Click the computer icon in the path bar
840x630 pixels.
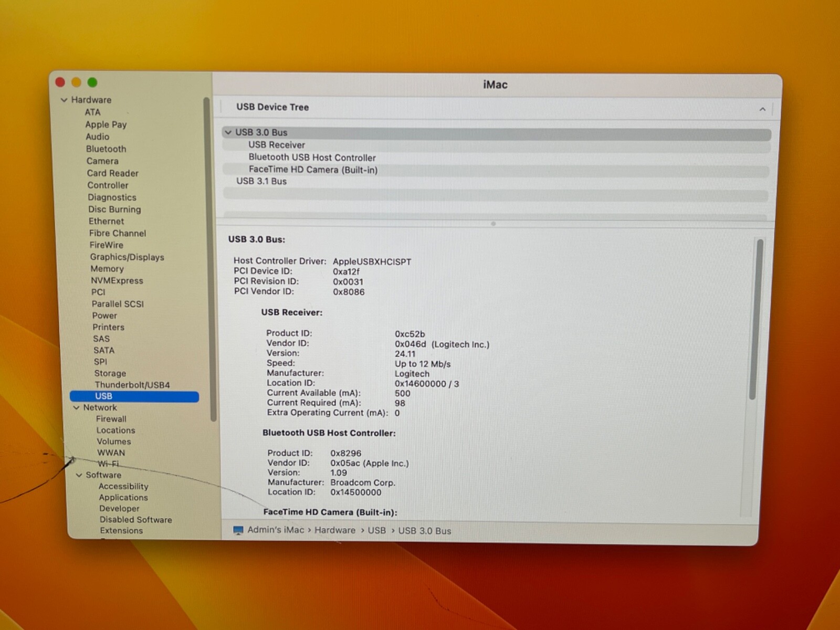(x=238, y=530)
